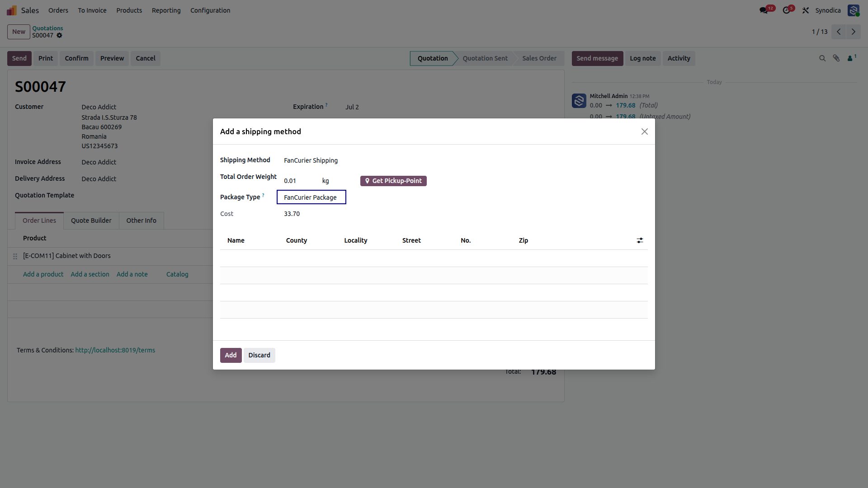The image size is (868, 488).
Task: Click the Discard button
Action: tap(259, 355)
